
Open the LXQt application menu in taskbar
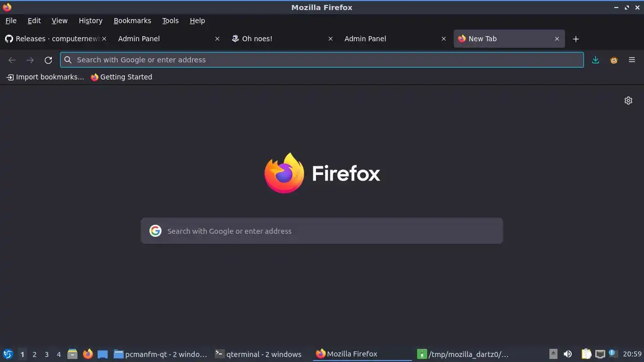tap(8, 354)
